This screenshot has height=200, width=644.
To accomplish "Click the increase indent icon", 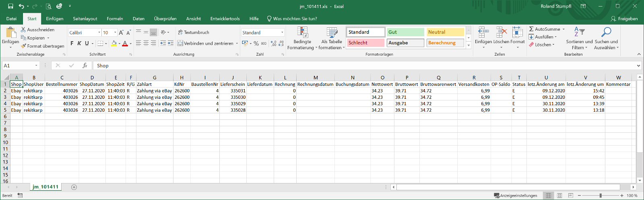I will pos(171,43).
